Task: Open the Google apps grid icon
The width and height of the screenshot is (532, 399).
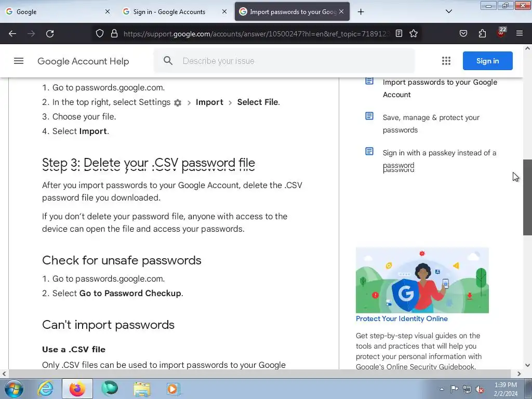Action: click(446, 61)
